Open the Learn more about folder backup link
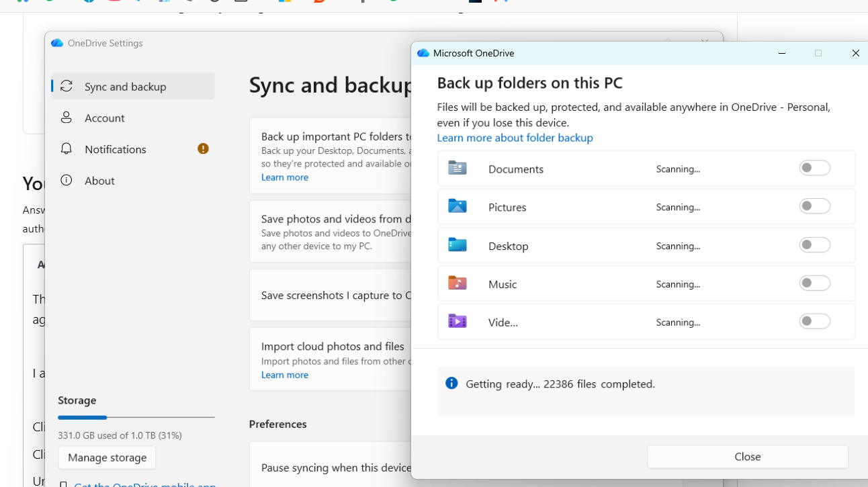868x487 pixels. [x=515, y=138]
